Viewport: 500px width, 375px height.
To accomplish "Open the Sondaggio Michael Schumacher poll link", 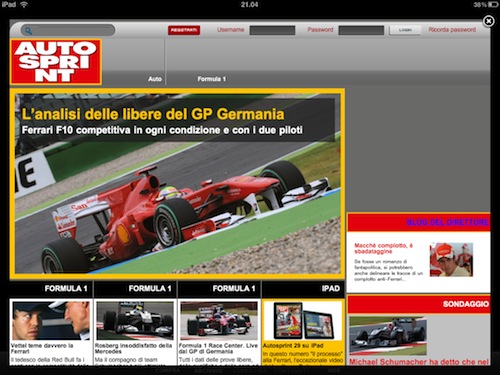I will pos(419,362).
